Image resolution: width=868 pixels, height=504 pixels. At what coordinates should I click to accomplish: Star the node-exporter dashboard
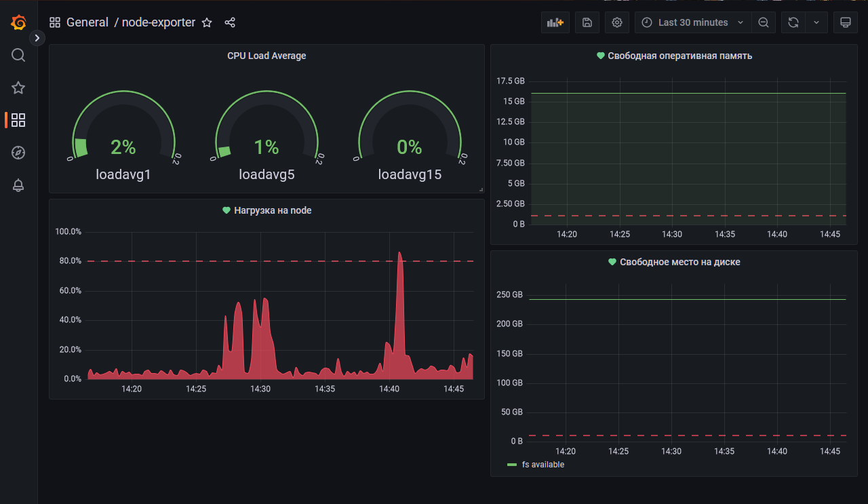[x=207, y=22]
